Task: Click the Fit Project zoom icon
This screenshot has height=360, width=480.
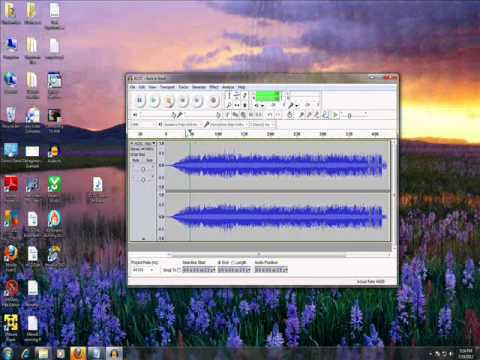Action: [325, 115]
